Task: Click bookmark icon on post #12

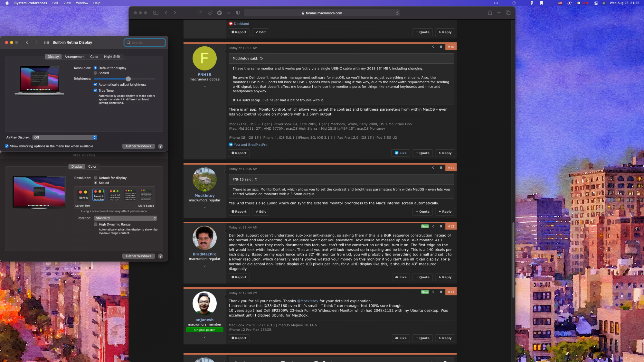Action: 441,226
